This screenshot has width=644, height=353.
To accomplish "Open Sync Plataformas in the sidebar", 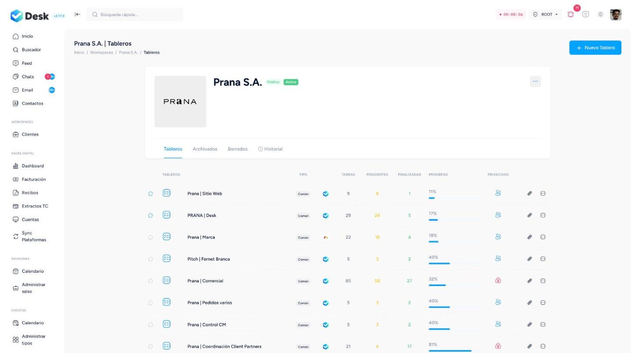I will [x=34, y=236].
